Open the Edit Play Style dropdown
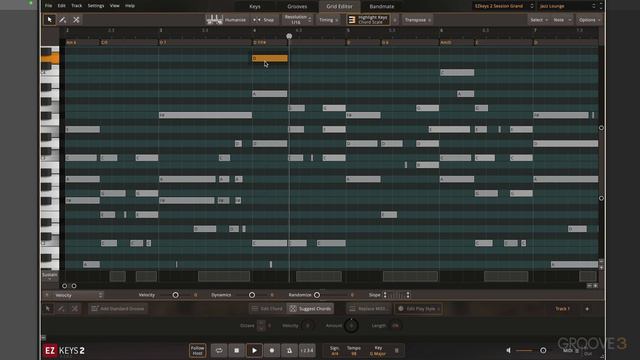640x360 pixels. point(418,309)
